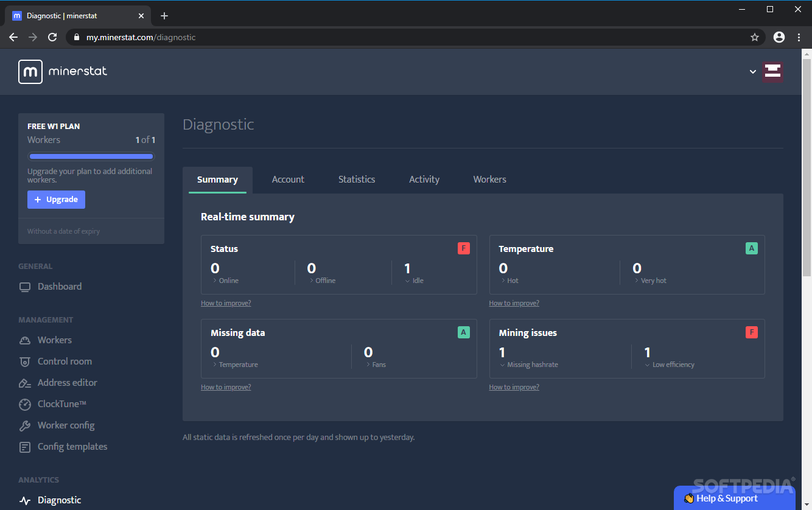Click the Diagnostic pulse icon under Analytics

click(25, 500)
